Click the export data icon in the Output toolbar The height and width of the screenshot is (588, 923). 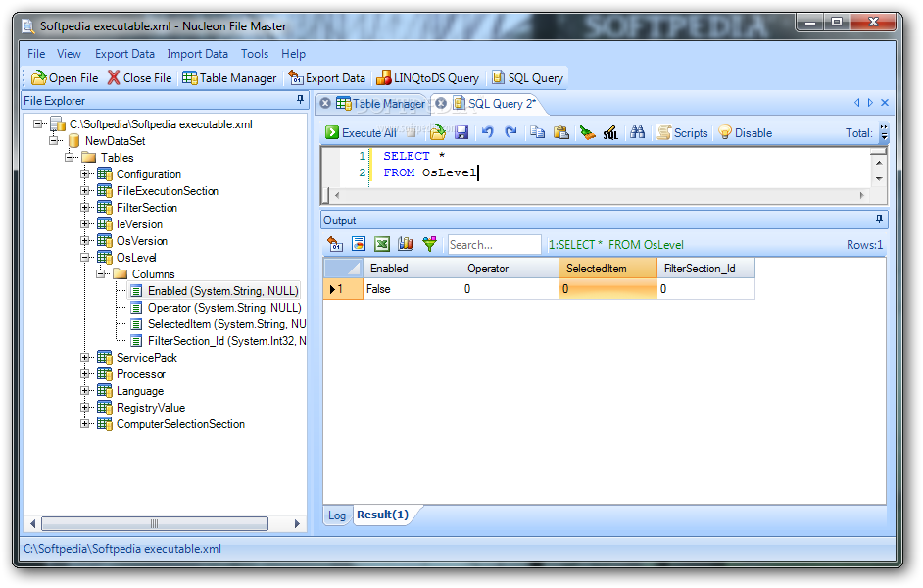pos(335,244)
